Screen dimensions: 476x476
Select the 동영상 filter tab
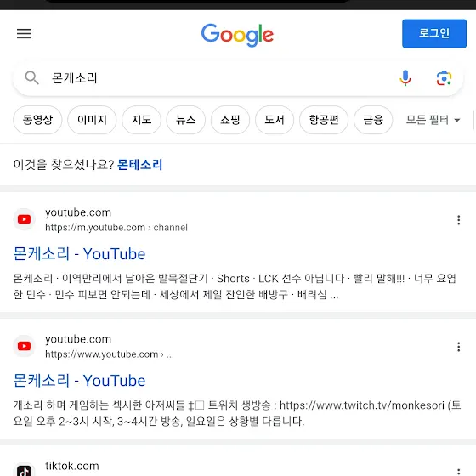pyautogui.click(x=37, y=120)
